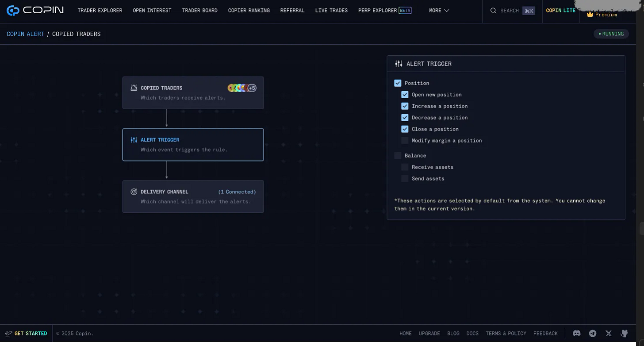Click the Get Started button
The image size is (644, 346).
[x=26, y=334]
